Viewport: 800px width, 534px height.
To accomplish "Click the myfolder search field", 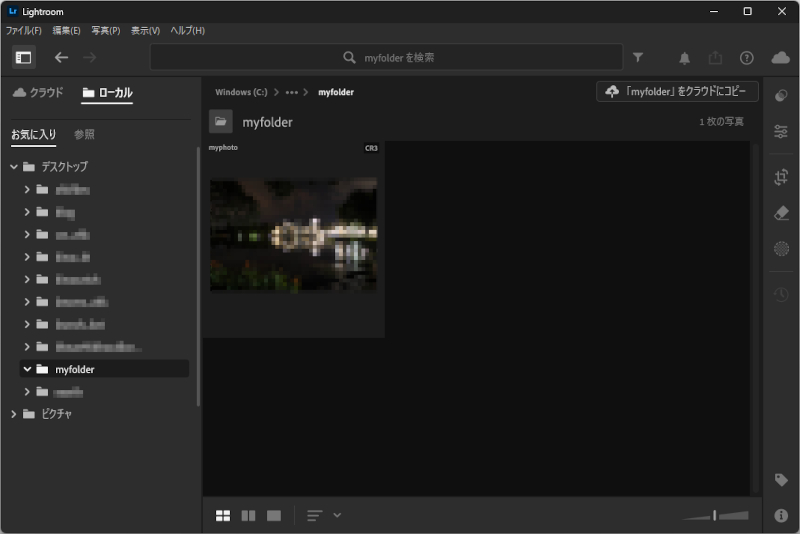I will (386, 58).
